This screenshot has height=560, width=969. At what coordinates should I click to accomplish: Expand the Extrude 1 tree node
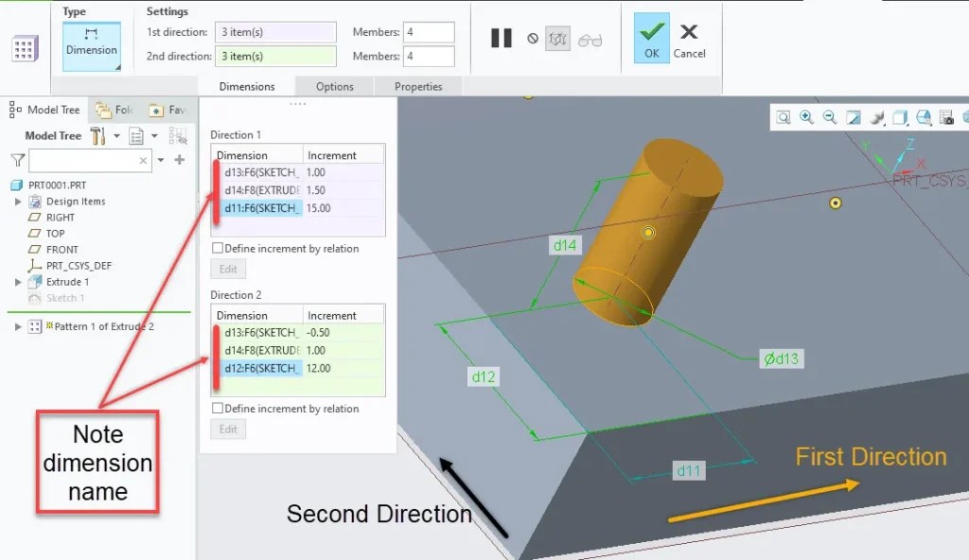coord(16,281)
